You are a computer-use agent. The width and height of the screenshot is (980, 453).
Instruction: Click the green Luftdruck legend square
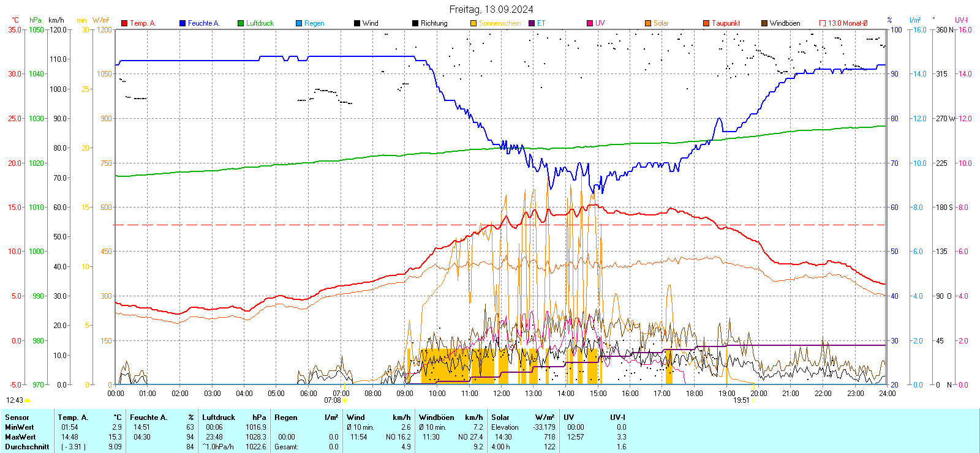(241, 23)
